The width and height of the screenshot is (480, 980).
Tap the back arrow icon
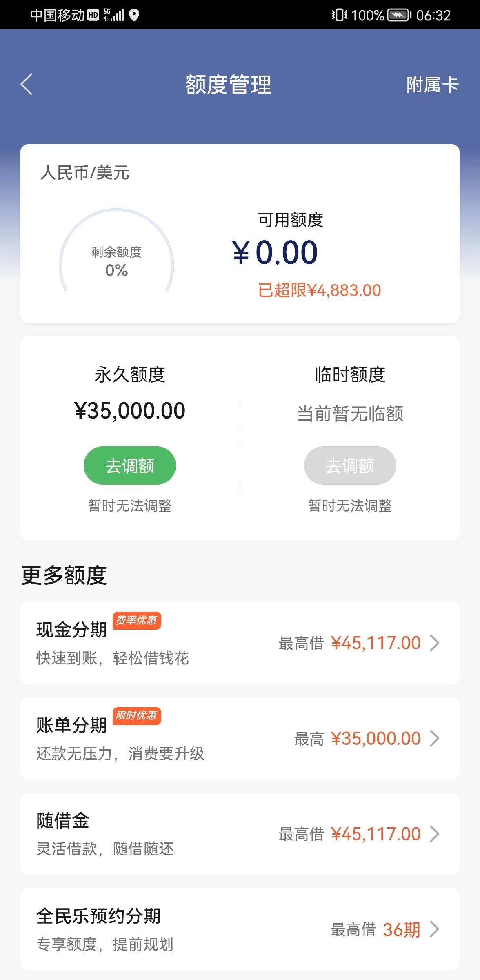coord(27,85)
